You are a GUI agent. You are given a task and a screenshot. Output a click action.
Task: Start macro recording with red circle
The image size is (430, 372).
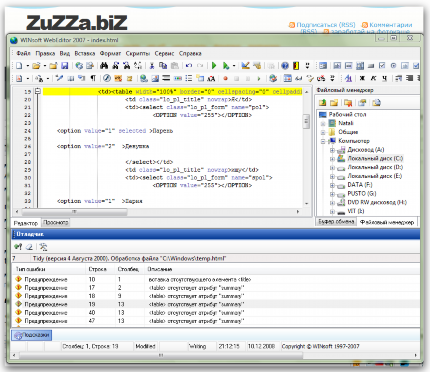[x=225, y=78]
